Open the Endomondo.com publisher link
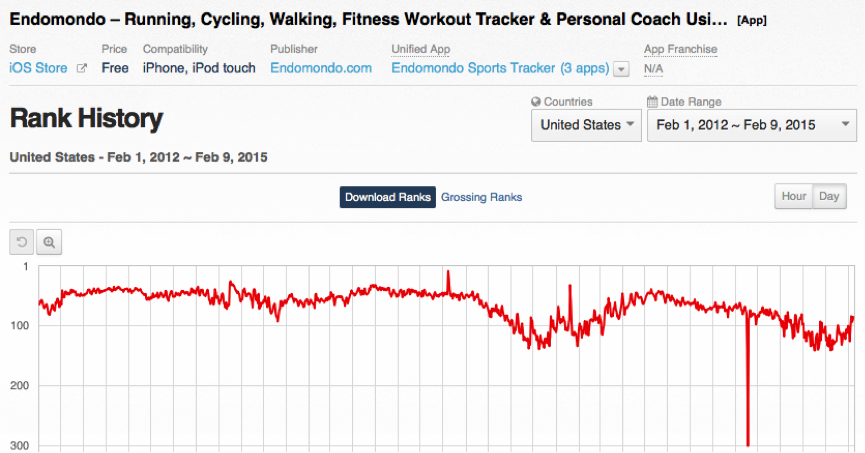865x453 pixels. 321,68
